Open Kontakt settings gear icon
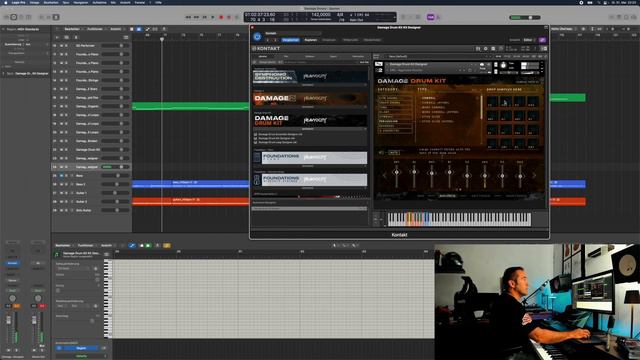 (x=485, y=49)
